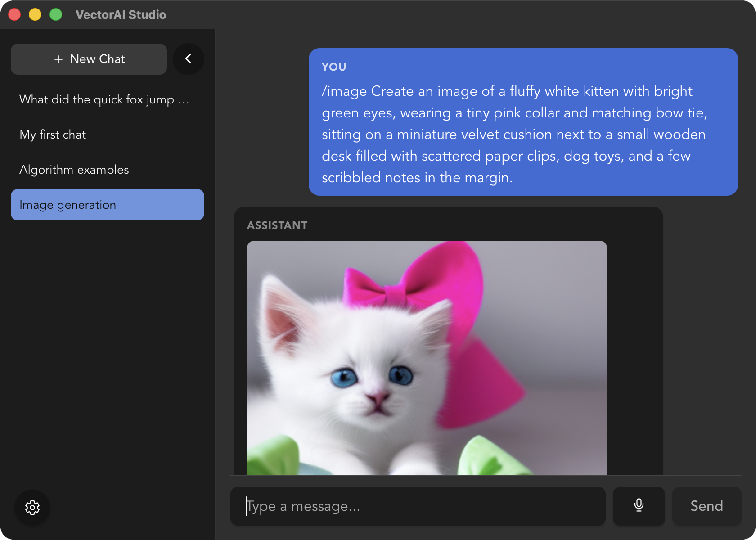Maximize the window with the green button
Viewport: 756px width, 540px height.
(56, 14)
